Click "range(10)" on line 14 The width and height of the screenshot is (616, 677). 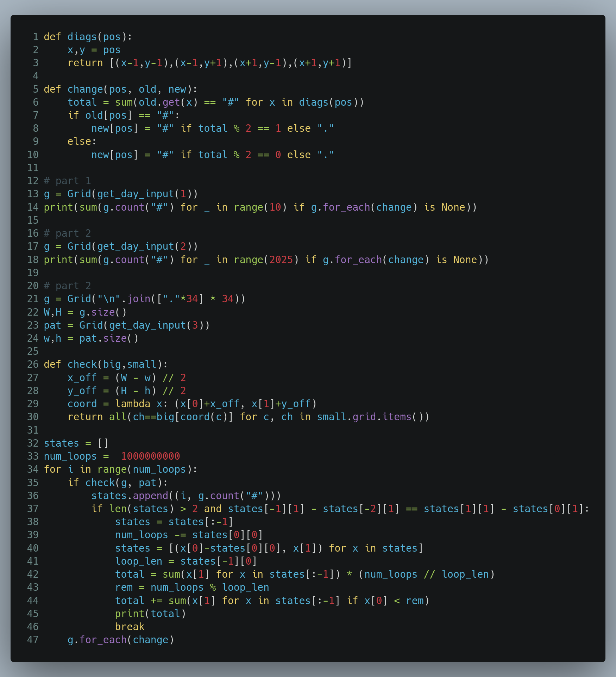tap(260, 207)
